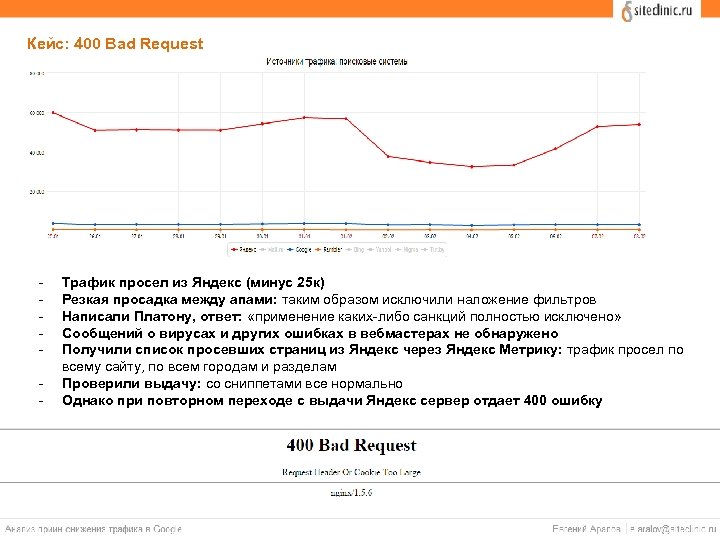This screenshot has height=540, width=720.
Task: Click the footer title 'Анализ причин снижения трафика'
Action: pyautogui.click(x=93, y=529)
